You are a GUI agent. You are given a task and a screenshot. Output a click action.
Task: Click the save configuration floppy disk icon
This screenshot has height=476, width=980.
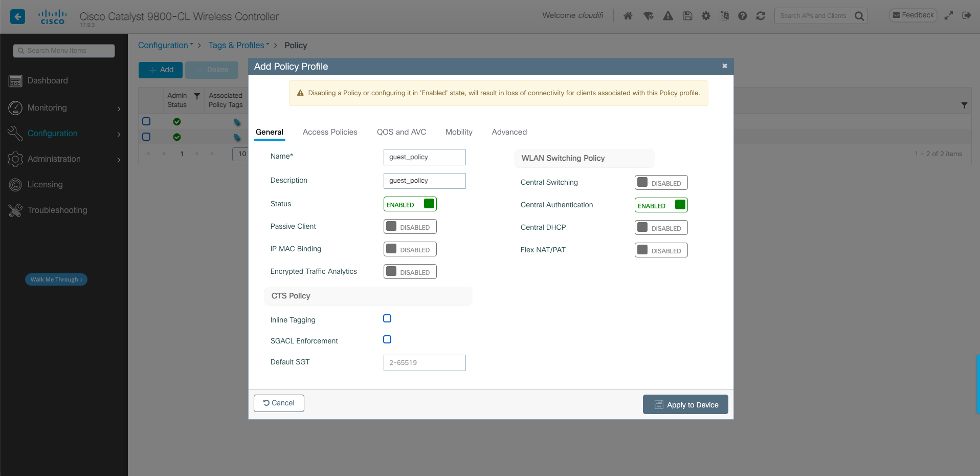687,16
